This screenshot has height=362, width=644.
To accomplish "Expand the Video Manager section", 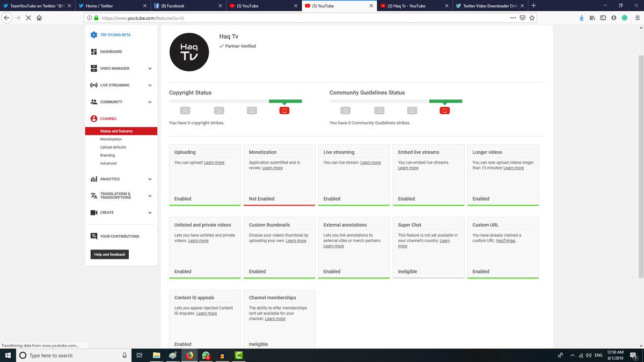I will pyautogui.click(x=150, y=69).
